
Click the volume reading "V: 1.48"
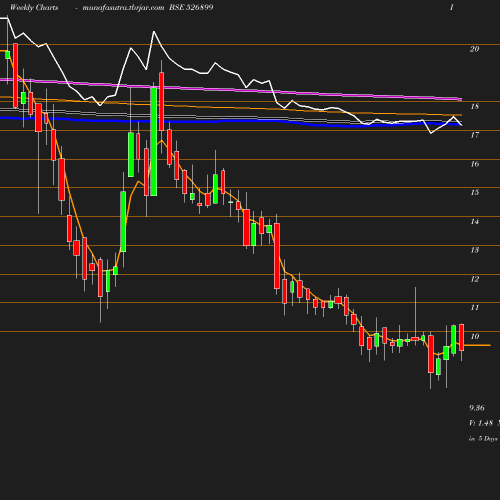tap(481, 423)
